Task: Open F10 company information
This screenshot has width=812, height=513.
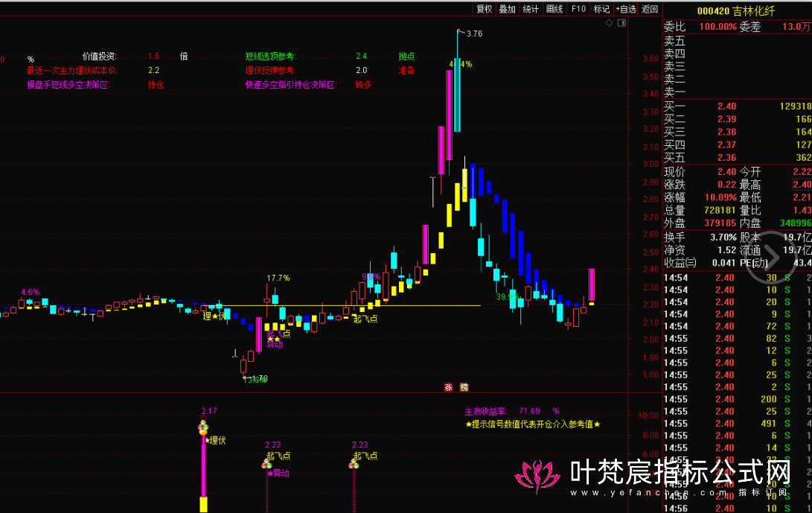Action: coord(578,9)
